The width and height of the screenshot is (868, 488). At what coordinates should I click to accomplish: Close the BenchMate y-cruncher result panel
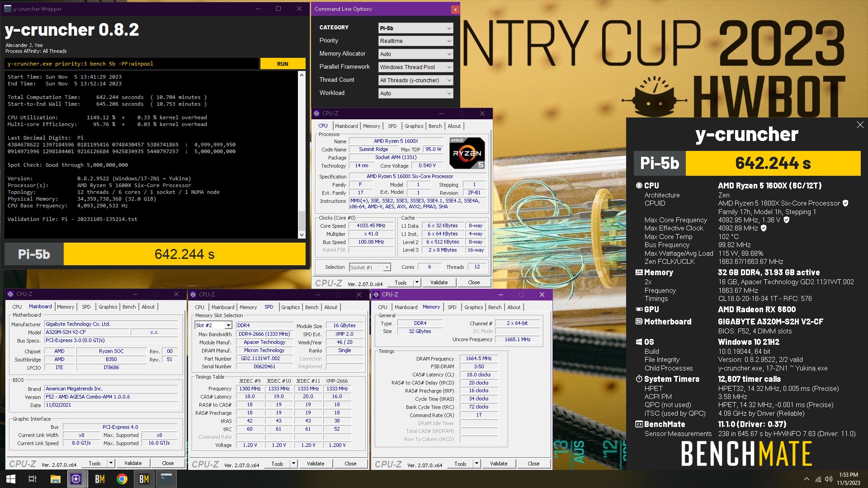860,125
